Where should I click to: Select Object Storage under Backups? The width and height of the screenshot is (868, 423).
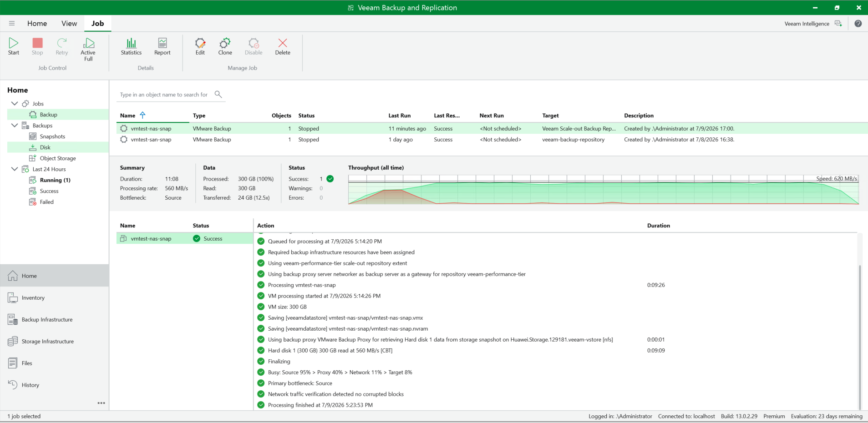57,158
